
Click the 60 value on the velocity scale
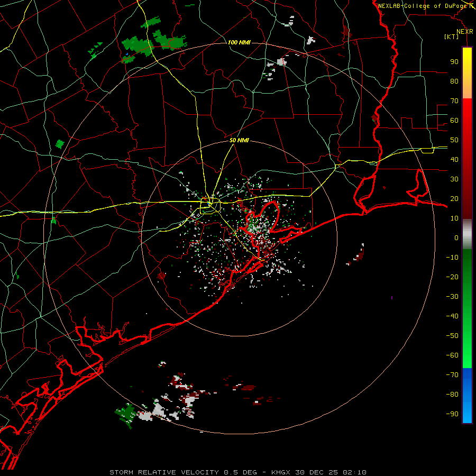454,120
